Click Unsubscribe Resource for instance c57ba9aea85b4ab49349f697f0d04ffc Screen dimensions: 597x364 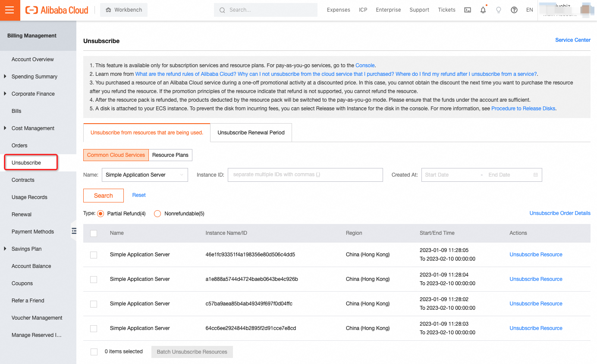coord(536,304)
